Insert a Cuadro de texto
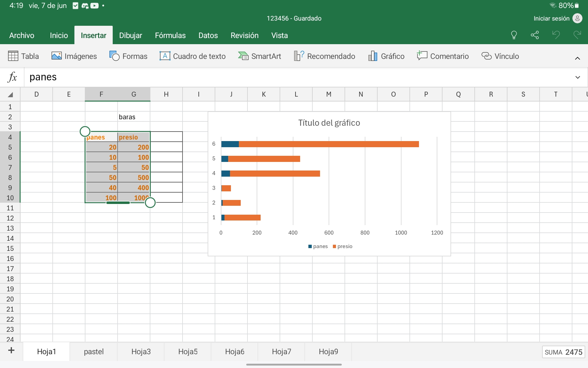The width and height of the screenshot is (588, 368). click(x=193, y=56)
